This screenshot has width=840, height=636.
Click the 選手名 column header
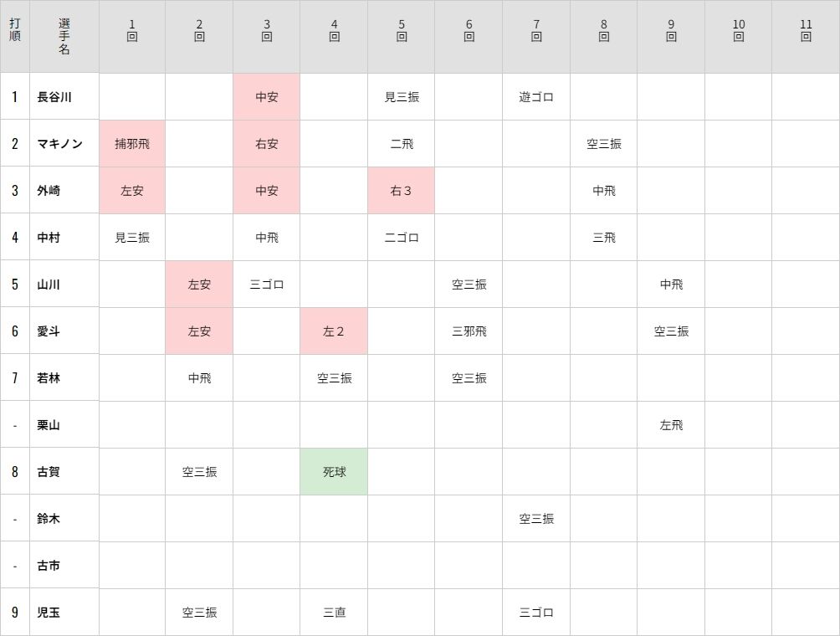[x=64, y=37]
